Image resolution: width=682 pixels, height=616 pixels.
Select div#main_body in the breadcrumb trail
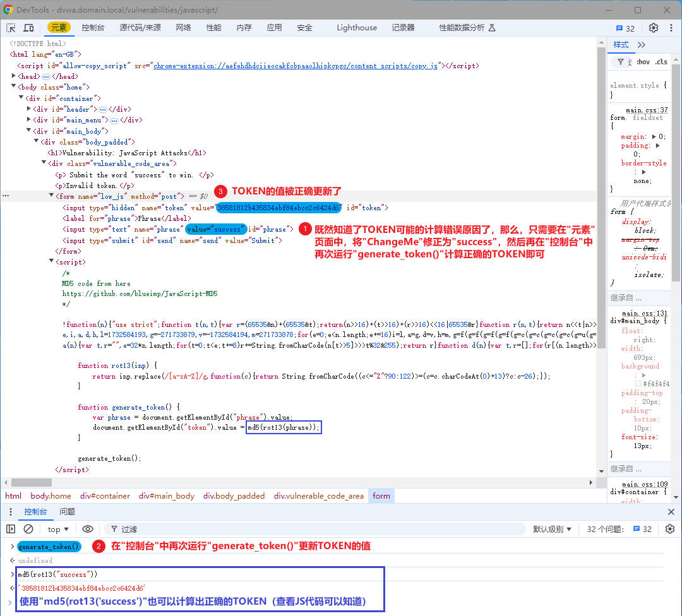(167, 496)
